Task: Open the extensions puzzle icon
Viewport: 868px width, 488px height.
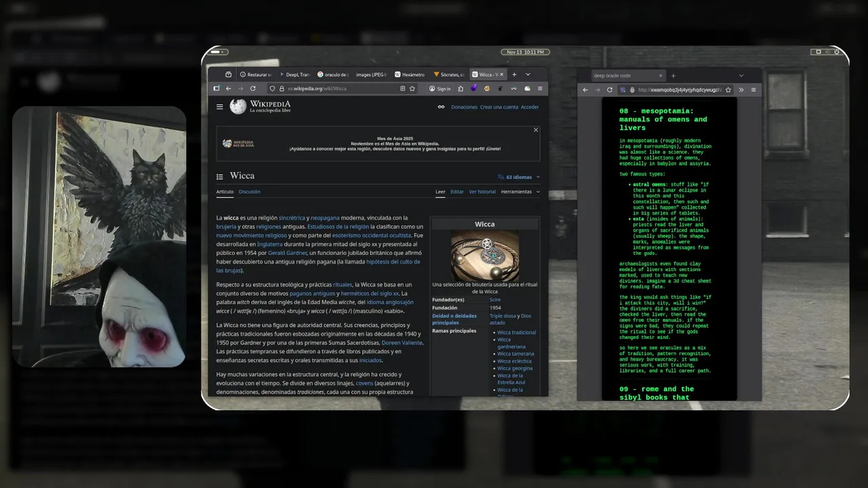Action: tap(460, 89)
